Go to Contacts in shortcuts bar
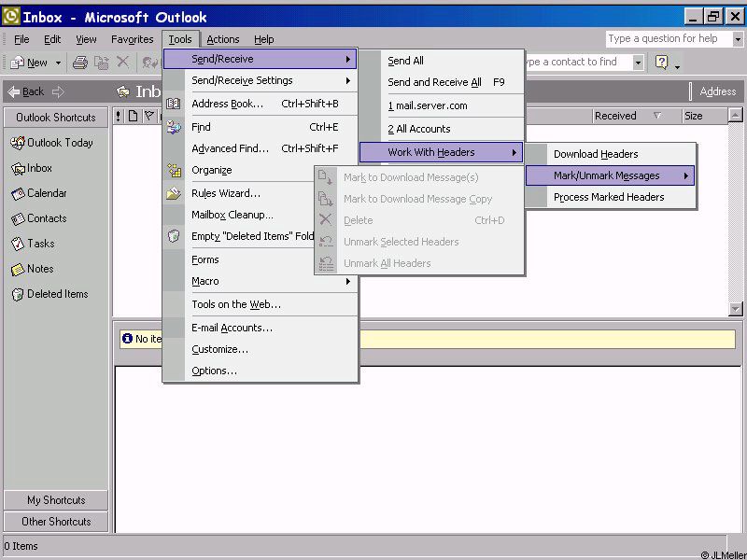The width and height of the screenshot is (747, 560). (19, 218)
